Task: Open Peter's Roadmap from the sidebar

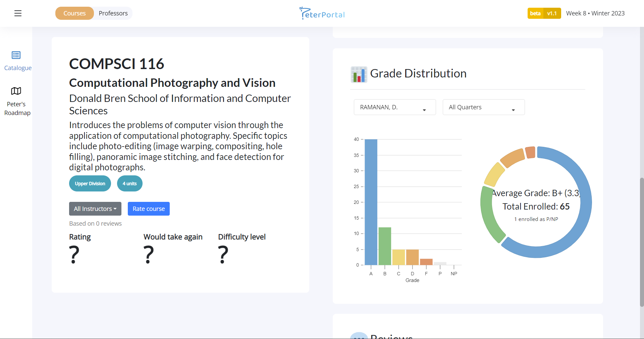Action: [16, 100]
